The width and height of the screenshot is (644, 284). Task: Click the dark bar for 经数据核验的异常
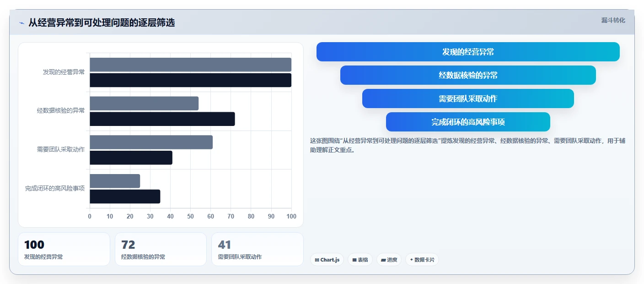pos(162,119)
